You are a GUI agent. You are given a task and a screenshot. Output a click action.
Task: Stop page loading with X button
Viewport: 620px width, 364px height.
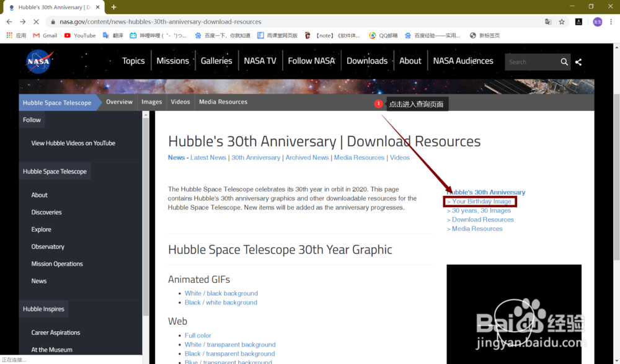pos(36,22)
